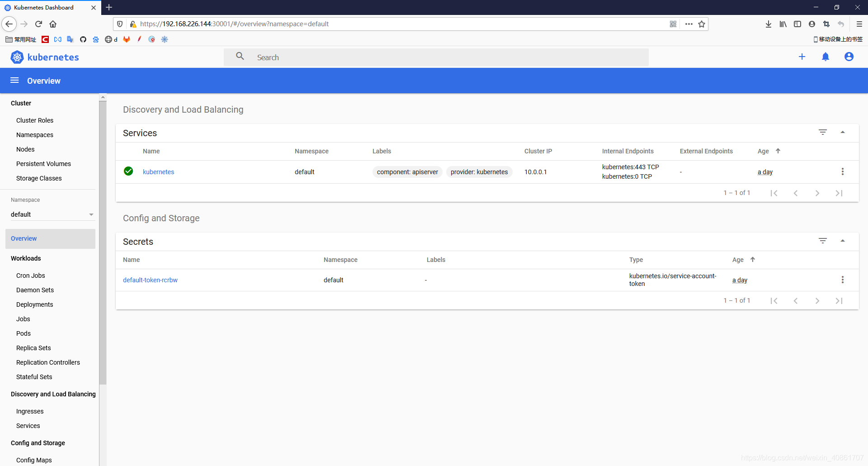
Task: Open Nodes in the sidebar
Action: click(25, 149)
